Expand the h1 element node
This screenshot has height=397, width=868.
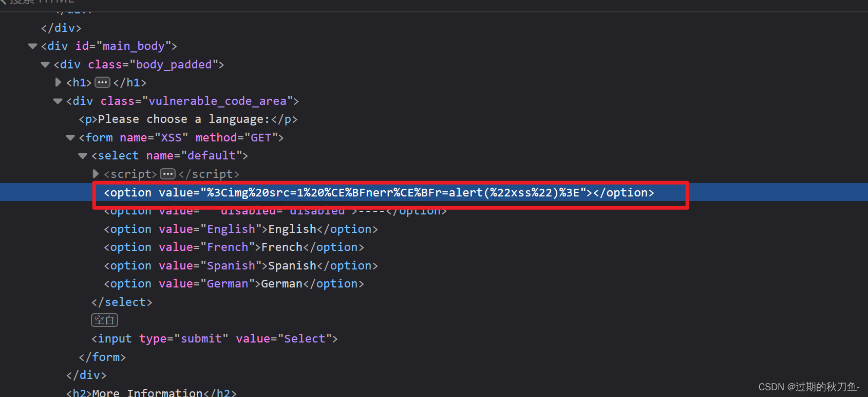click(58, 82)
